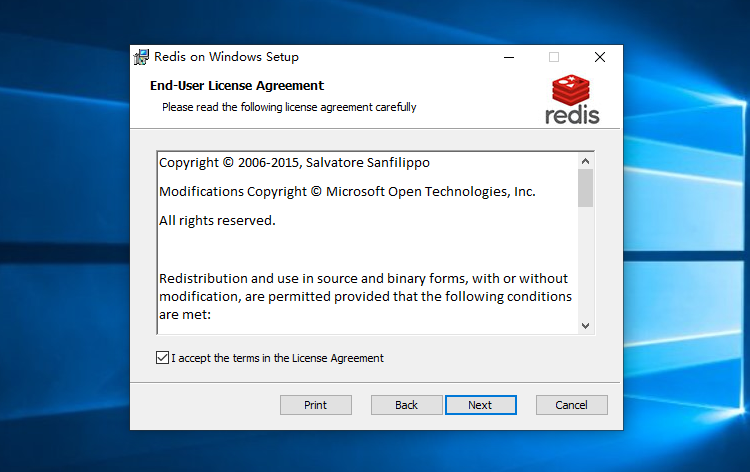Click the Next button
The height and width of the screenshot is (472, 750).
click(x=481, y=405)
